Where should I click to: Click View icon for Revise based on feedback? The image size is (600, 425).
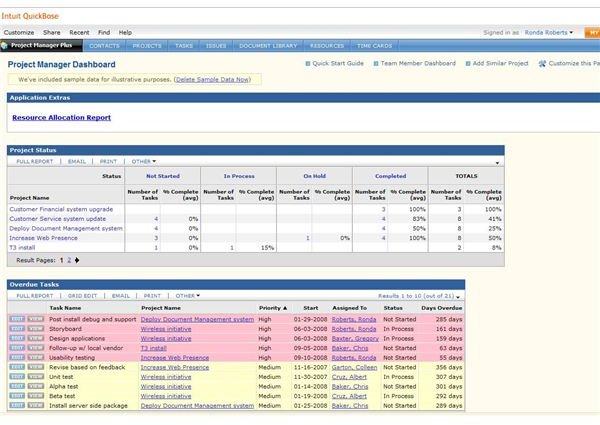[x=36, y=367]
